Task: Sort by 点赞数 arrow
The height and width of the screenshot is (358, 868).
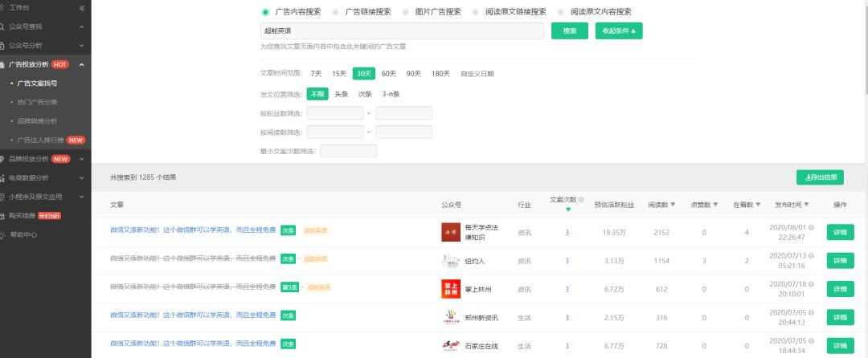Action: [715, 205]
